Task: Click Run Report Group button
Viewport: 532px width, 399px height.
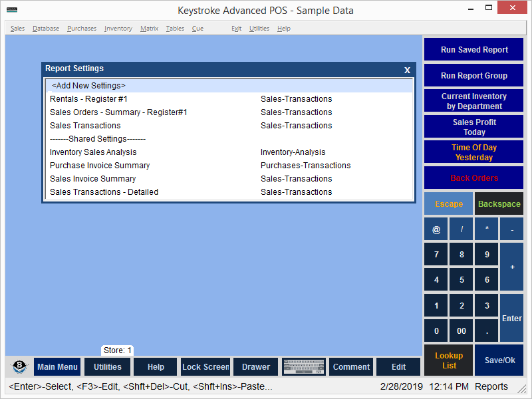Action: click(x=473, y=76)
